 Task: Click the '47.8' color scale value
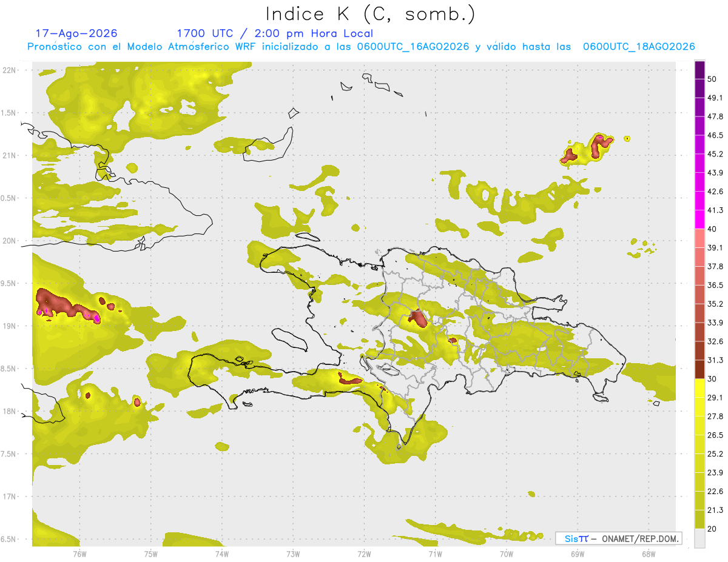715,116
